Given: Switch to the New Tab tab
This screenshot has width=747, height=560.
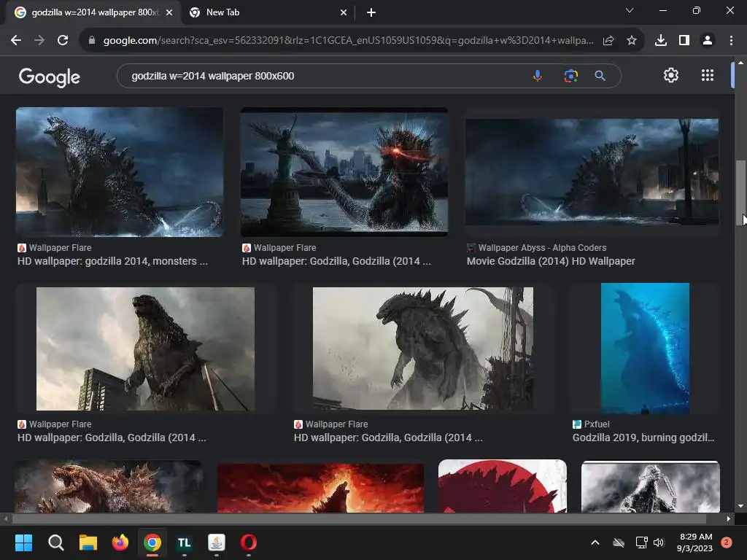Looking at the screenshot, I should (268, 13).
